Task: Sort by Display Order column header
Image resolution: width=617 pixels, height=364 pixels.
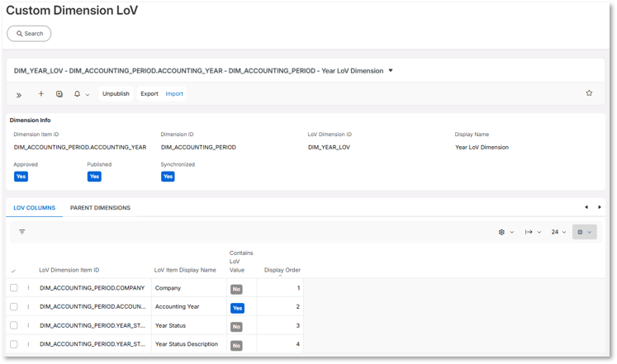Action: 282,270
